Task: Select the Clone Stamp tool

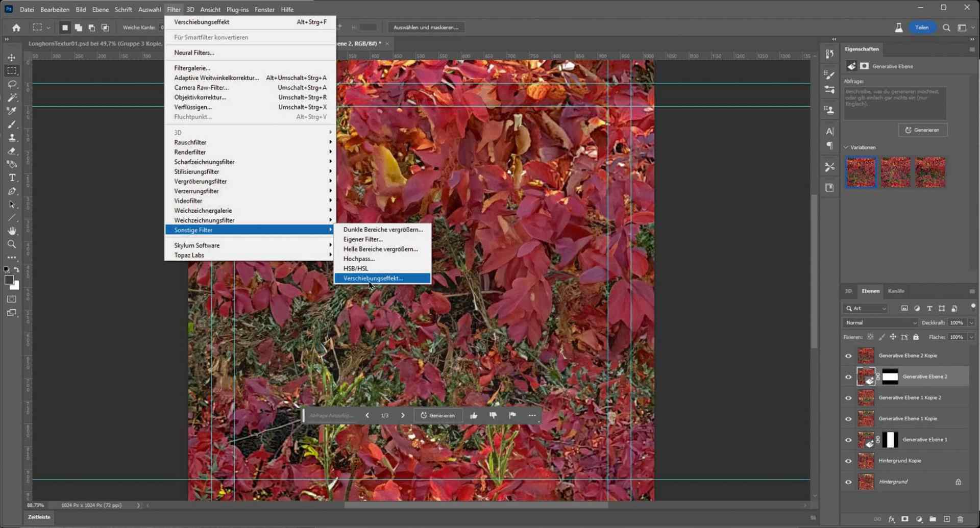Action: click(12, 137)
